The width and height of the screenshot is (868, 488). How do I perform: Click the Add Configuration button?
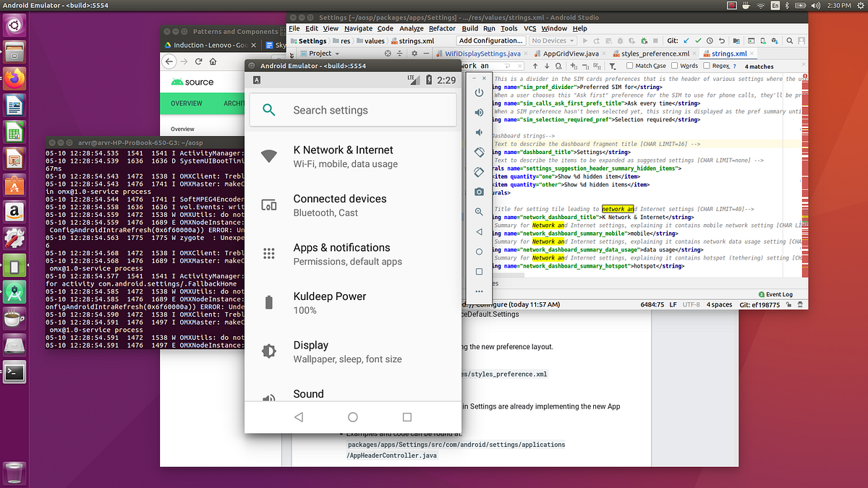[490, 40]
